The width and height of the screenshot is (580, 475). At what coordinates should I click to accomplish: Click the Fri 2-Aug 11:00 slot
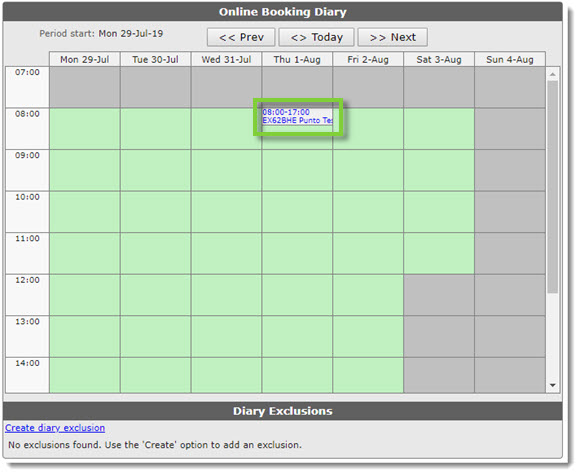[x=368, y=253]
